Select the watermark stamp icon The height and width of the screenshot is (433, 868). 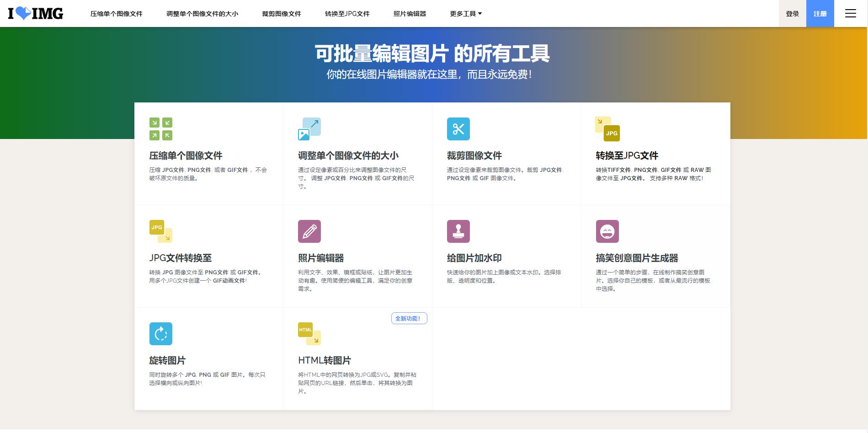point(458,231)
